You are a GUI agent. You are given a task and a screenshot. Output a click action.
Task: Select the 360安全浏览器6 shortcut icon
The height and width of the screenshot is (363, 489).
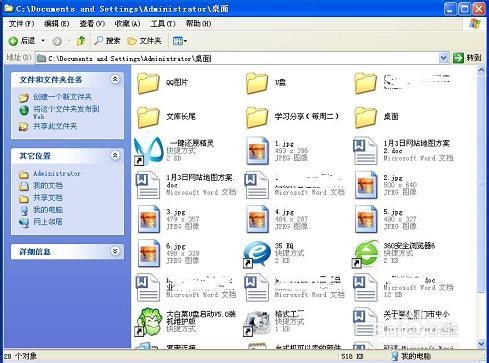pos(366,254)
